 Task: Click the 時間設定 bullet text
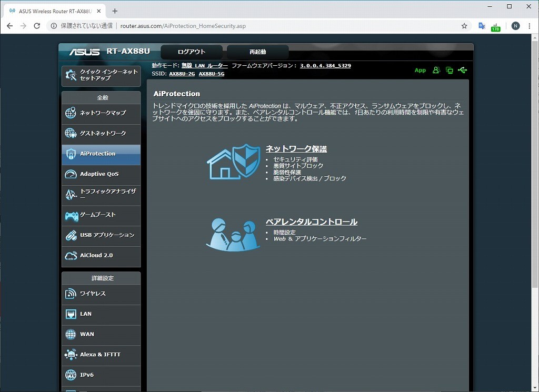284,232
